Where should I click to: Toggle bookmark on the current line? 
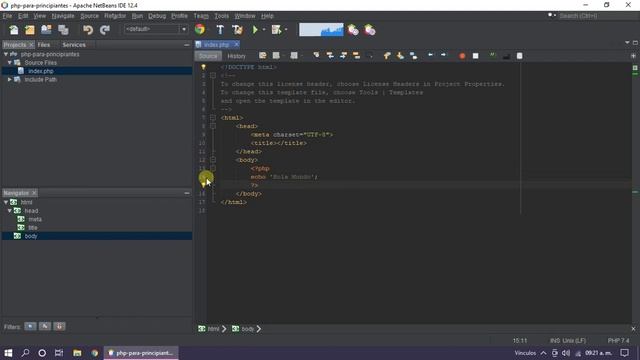[x=413, y=56]
